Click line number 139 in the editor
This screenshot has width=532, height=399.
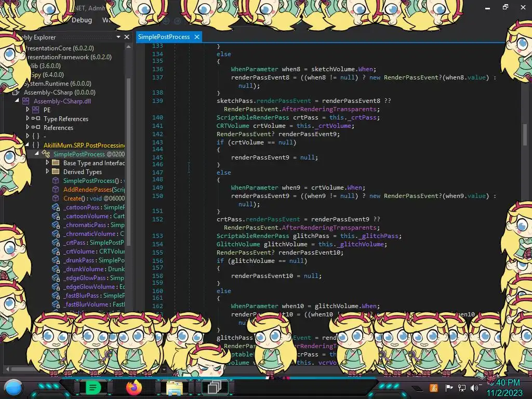tap(157, 101)
